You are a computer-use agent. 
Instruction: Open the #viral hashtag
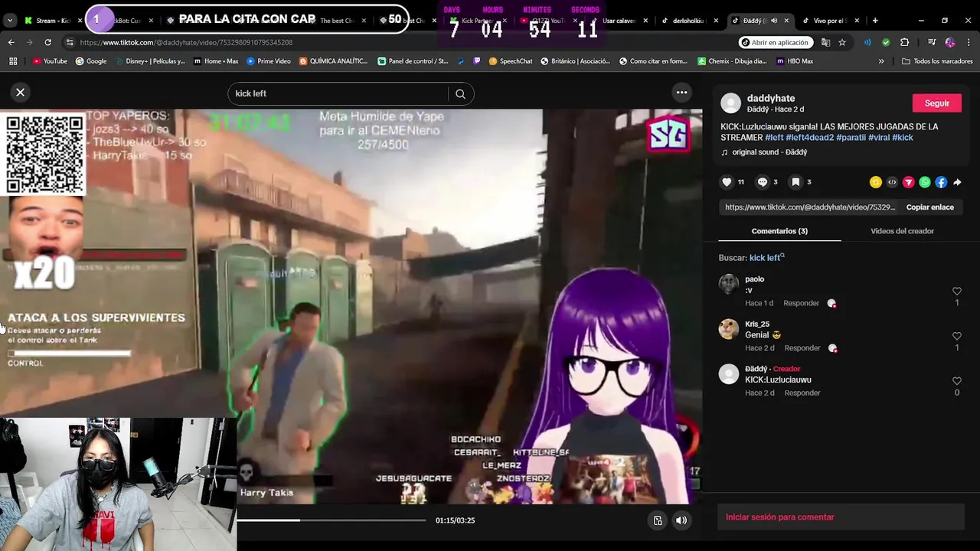coord(879,138)
